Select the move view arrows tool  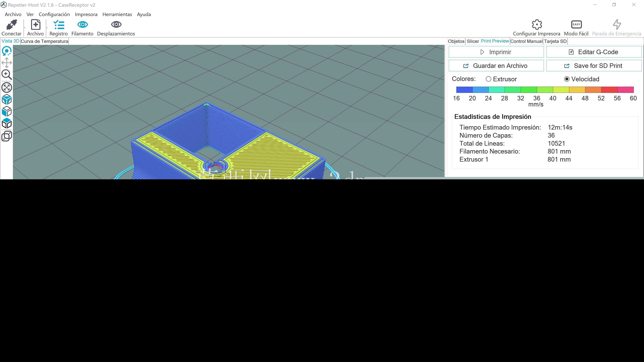point(7,63)
